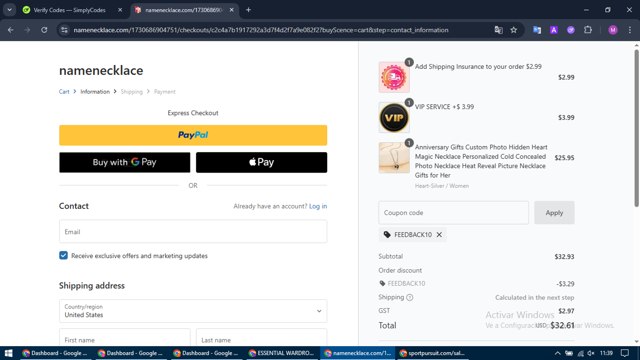Open the Windows notification center icon
This screenshot has width=640, height=360.
pyautogui.click(x=625, y=353)
